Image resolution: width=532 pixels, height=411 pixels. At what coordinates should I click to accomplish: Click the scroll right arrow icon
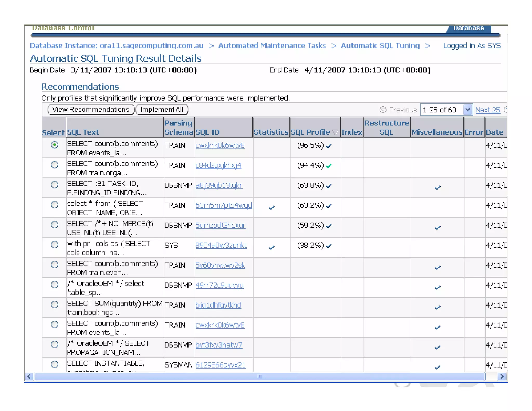pyautogui.click(x=502, y=376)
